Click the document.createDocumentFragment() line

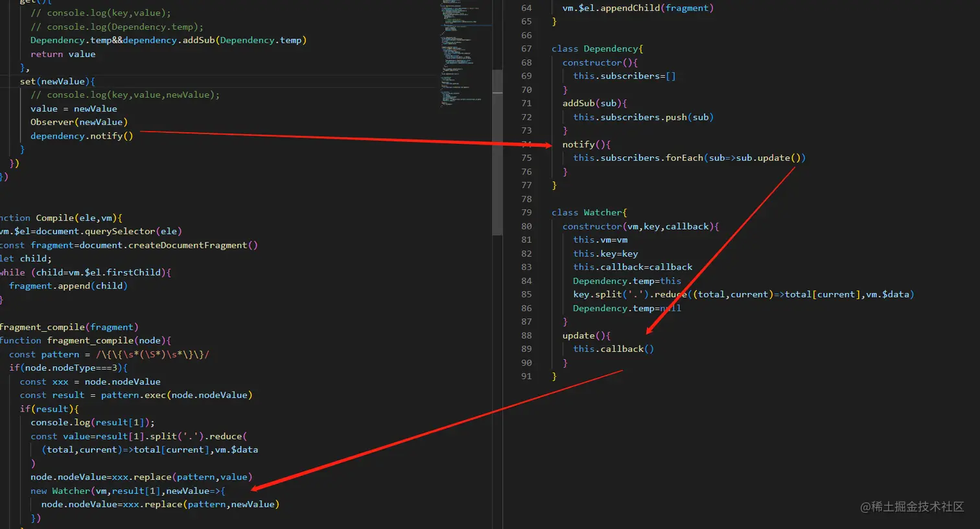click(x=129, y=245)
